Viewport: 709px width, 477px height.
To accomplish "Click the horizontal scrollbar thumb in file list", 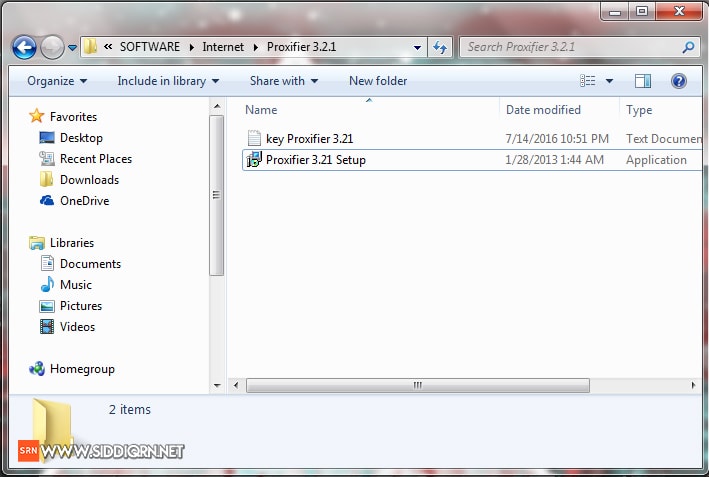I will [418, 386].
